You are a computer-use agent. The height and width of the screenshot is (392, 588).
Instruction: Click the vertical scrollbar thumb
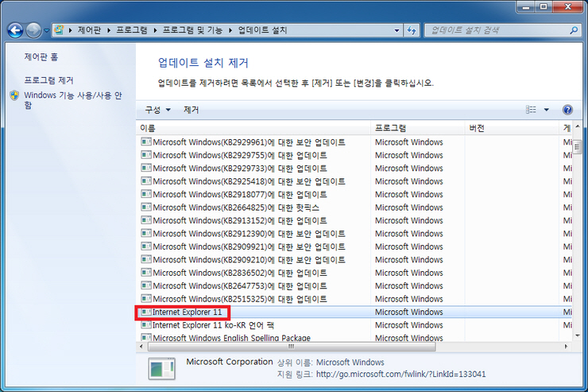(578, 146)
